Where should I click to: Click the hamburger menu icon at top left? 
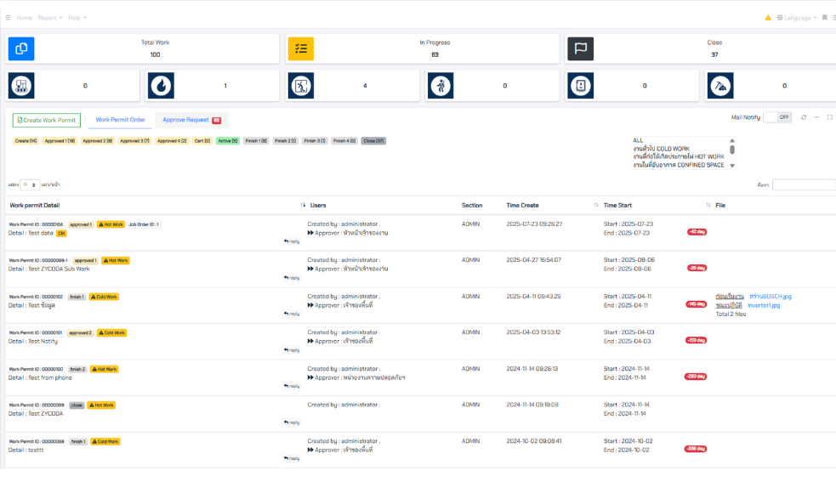(x=9, y=18)
